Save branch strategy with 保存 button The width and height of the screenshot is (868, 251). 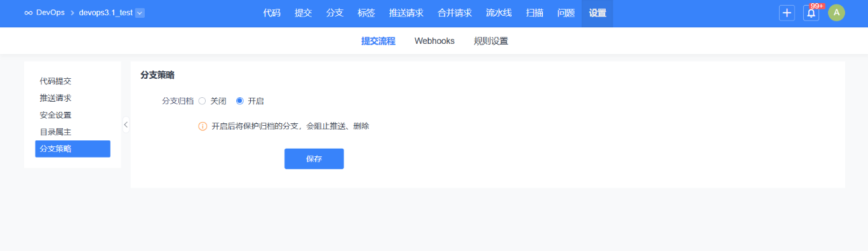tap(314, 159)
